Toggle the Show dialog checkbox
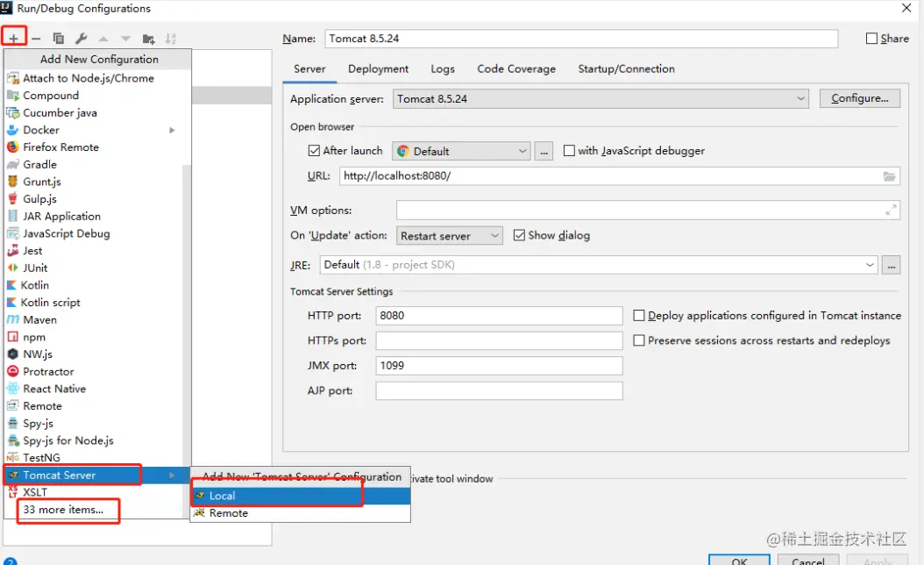 [519, 235]
